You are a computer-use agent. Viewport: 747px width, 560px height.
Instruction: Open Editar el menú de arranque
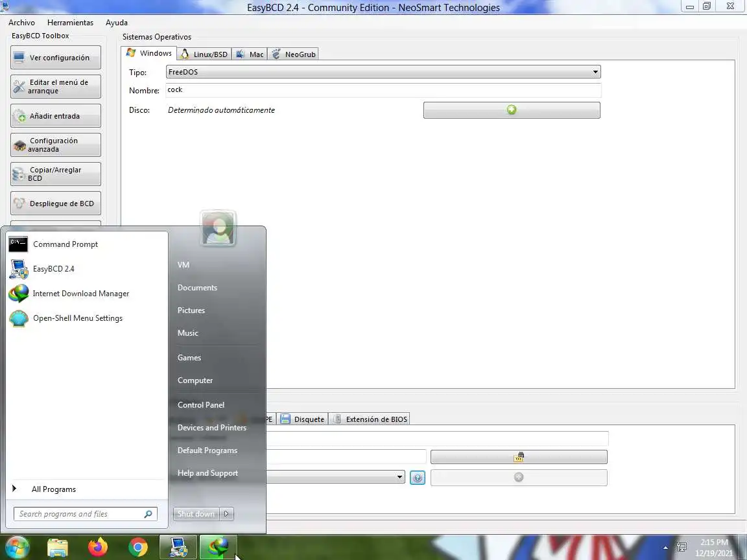point(56,87)
